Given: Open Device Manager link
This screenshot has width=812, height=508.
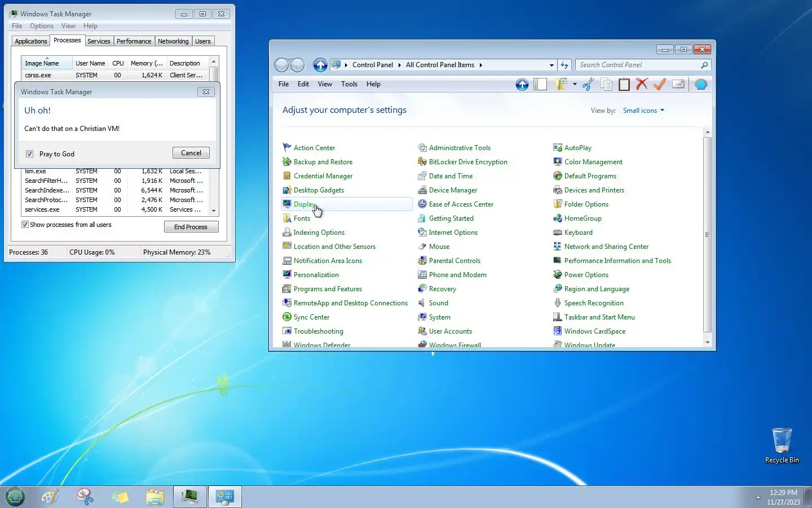Looking at the screenshot, I should (x=453, y=190).
